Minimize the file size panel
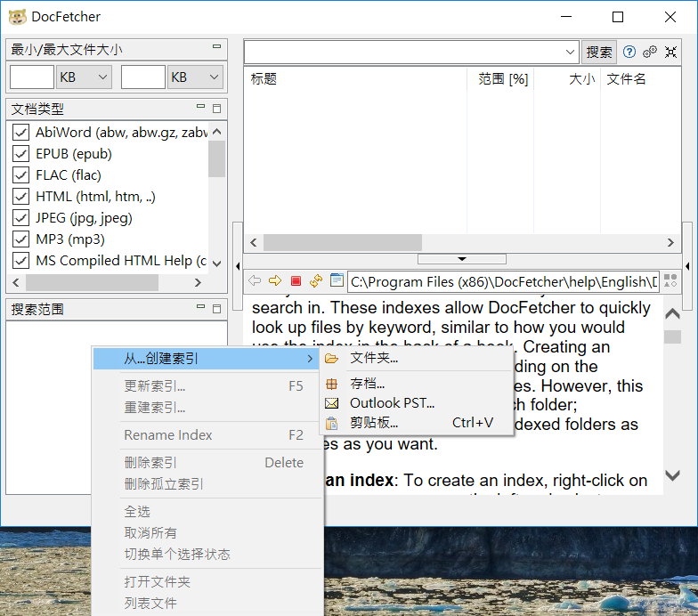 pyautogui.click(x=216, y=47)
